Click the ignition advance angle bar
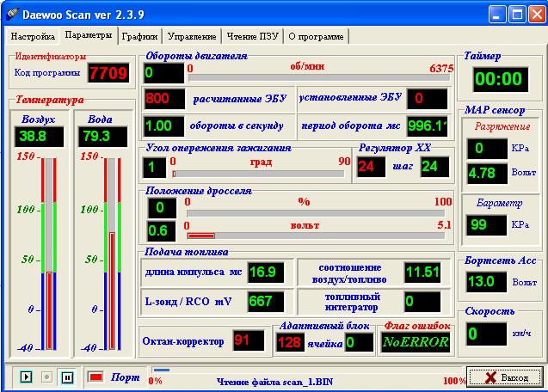 [260, 173]
